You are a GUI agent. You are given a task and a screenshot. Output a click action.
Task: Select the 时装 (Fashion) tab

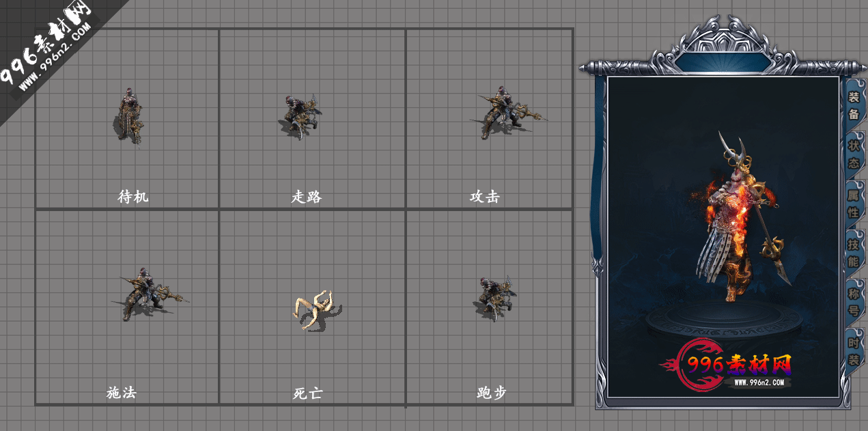click(x=854, y=352)
